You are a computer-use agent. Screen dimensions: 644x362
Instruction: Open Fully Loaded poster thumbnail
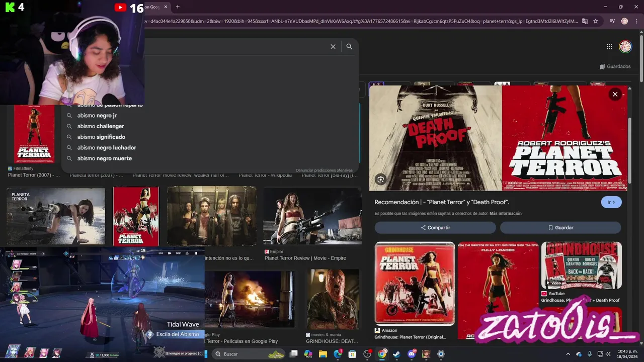click(498, 290)
